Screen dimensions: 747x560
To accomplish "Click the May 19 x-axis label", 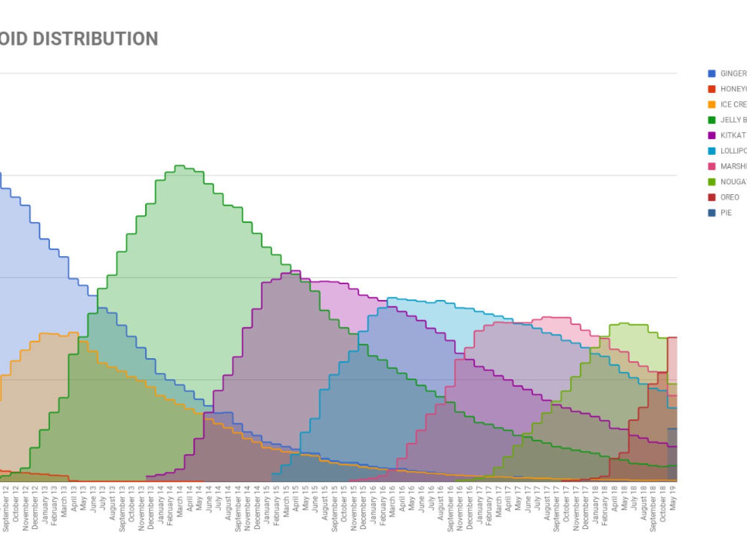I will click(673, 497).
